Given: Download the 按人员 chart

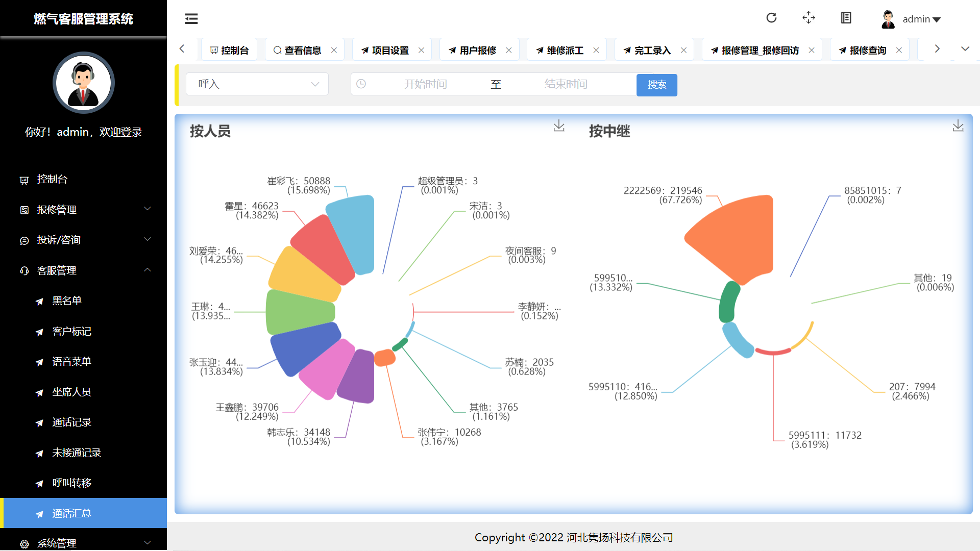Looking at the screenshot, I should [x=559, y=126].
